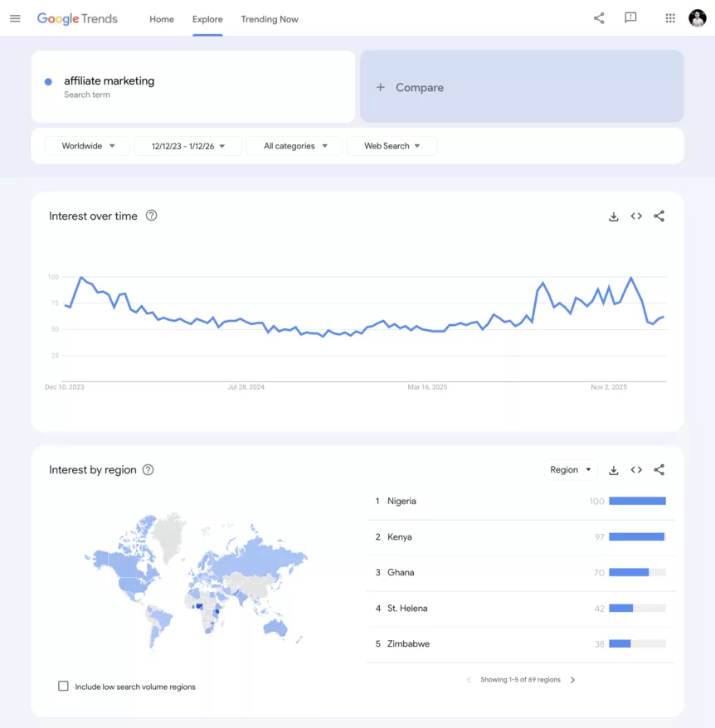Share the Interest by region results
Screen dimensions: 715x728
(x=659, y=469)
